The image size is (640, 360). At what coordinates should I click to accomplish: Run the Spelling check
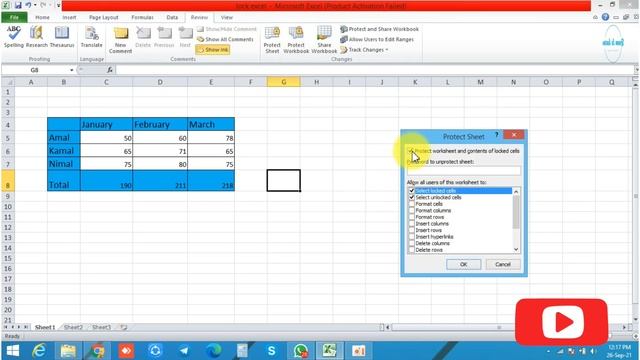(x=13, y=37)
